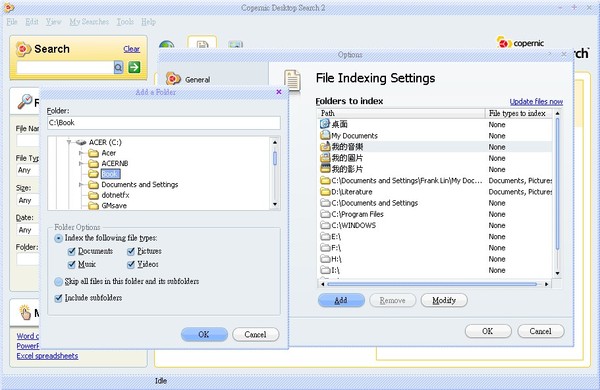Click the 我的影片 videos folder icon

[x=325, y=168]
